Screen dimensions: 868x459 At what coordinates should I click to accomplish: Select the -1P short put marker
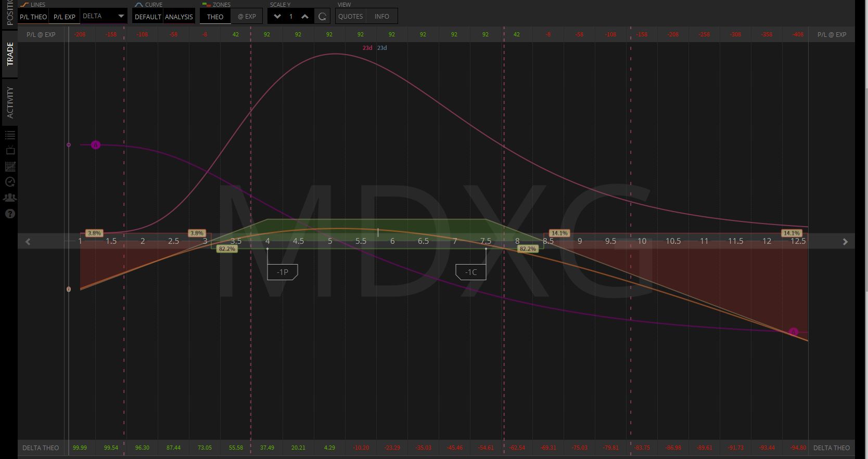tap(283, 272)
